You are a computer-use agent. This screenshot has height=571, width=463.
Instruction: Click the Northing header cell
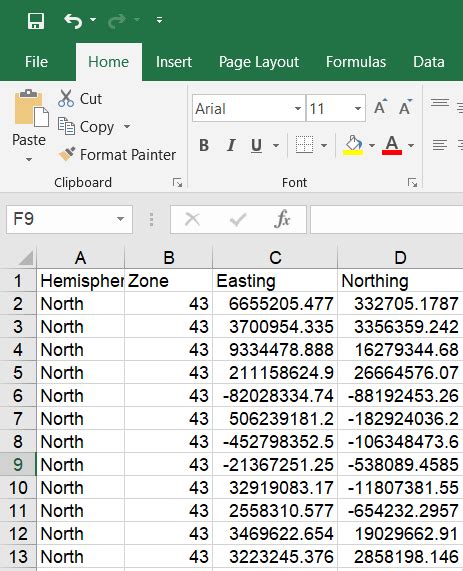(x=400, y=281)
